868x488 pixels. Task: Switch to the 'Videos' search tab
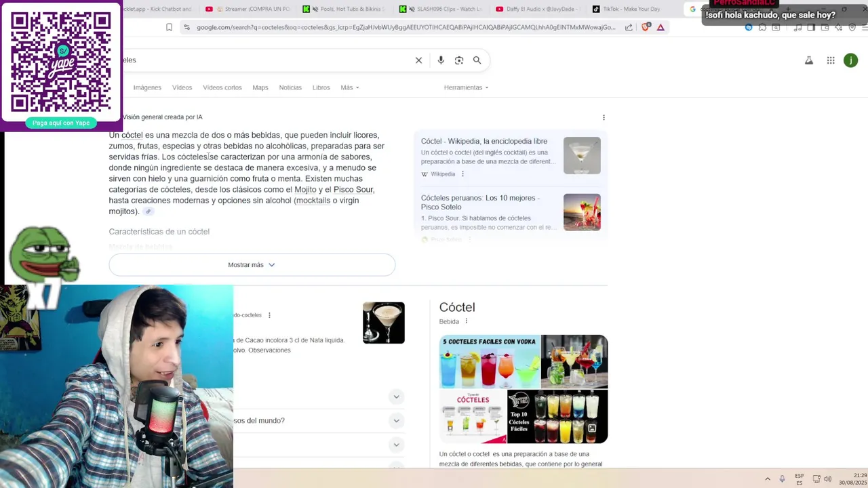(x=182, y=87)
